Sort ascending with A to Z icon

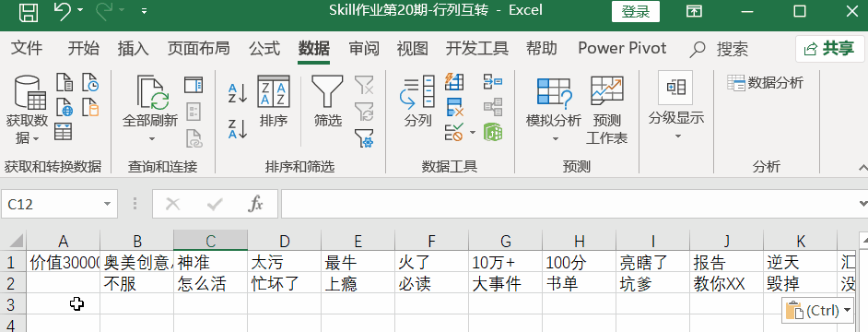click(238, 93)
